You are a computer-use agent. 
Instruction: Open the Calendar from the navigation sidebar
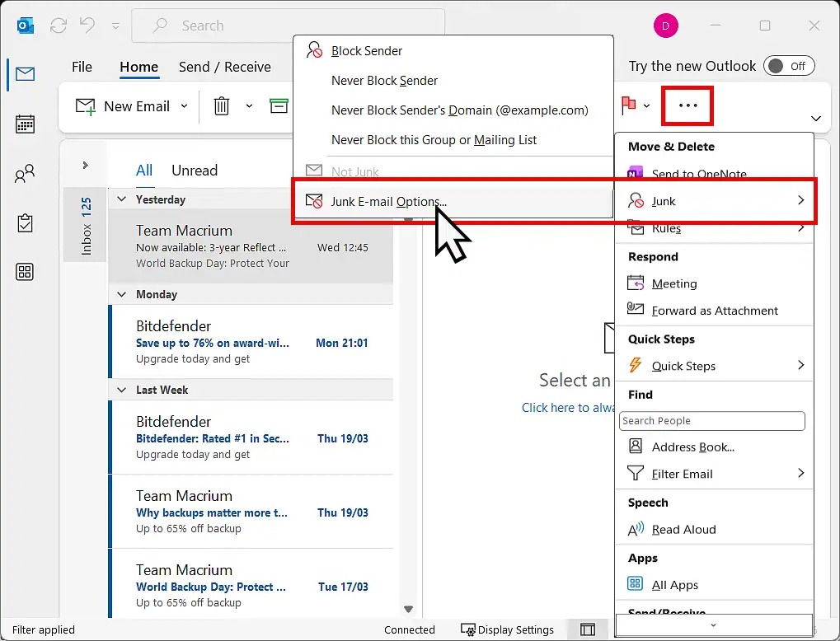click(x=24, y=124)
